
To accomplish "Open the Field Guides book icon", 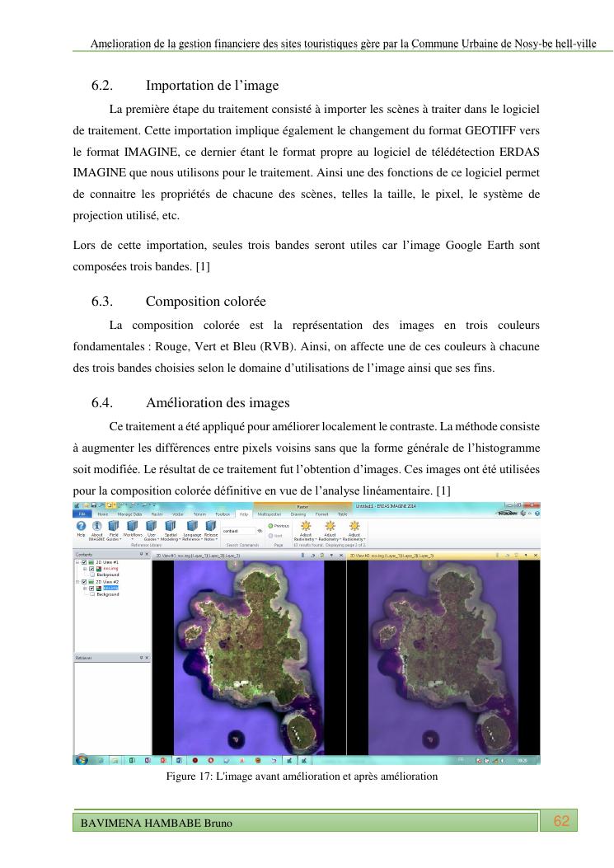I will click(112, 525).
